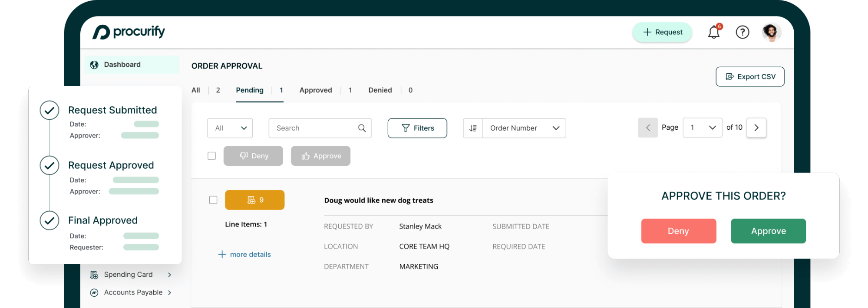This screenshot has width=868, height=308.
Task: Go to next page arrow
Action: (756, 128)
